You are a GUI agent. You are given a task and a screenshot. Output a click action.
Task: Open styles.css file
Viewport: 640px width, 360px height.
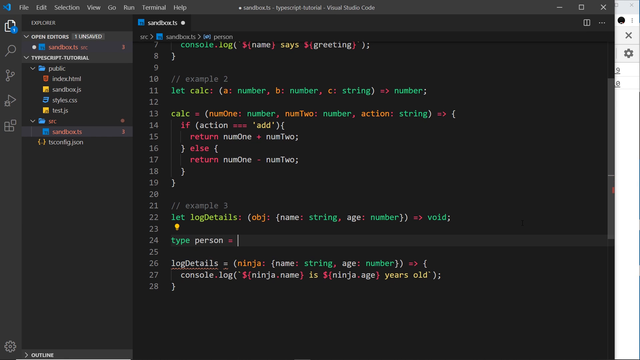[64, 100]
